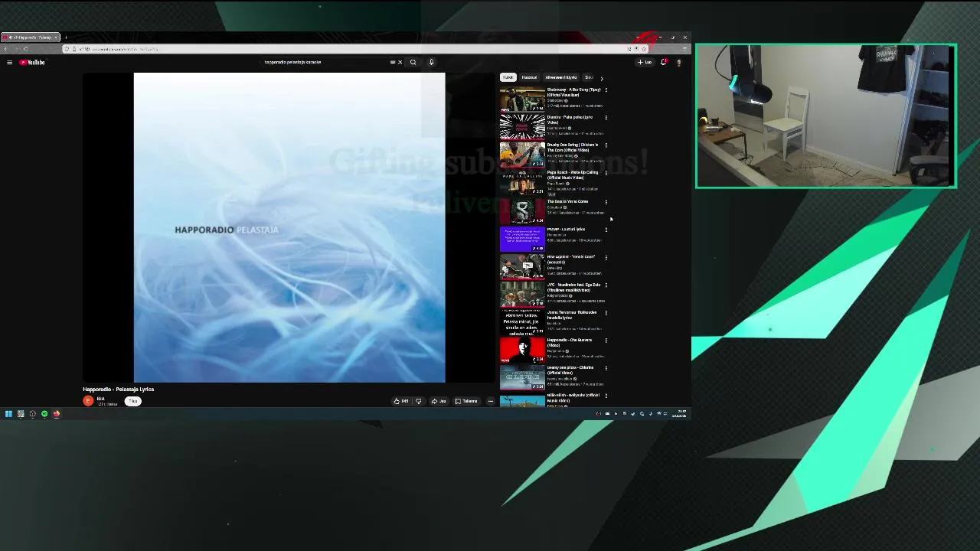Dislike the video with thumbs down
Image resolution: width=980 pixels, height=551 pixels.
[x=418, y=401]
